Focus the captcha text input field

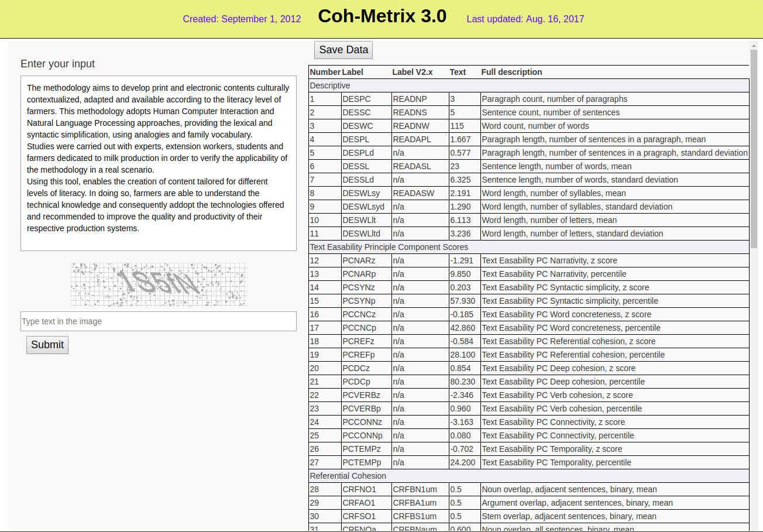click(x=159, y=321)
